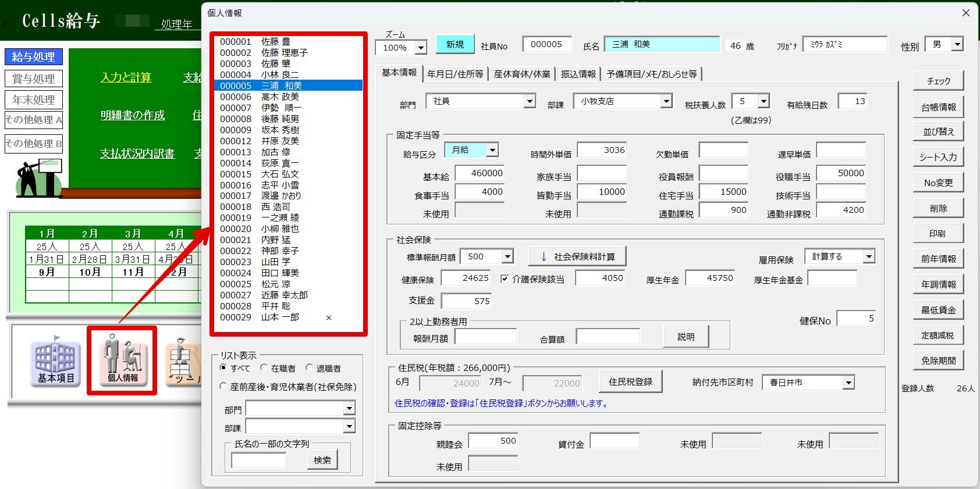980x489 pixels.
Task: Click the 基本給 input field
Action: (x=480, y=173)
